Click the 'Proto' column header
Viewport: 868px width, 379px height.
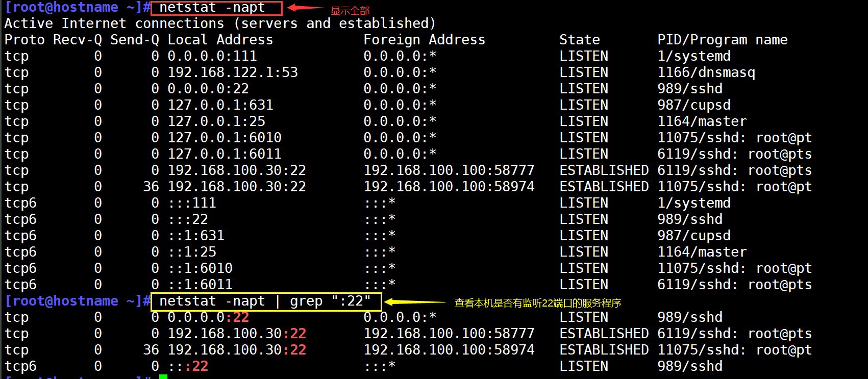pos(24,40)
